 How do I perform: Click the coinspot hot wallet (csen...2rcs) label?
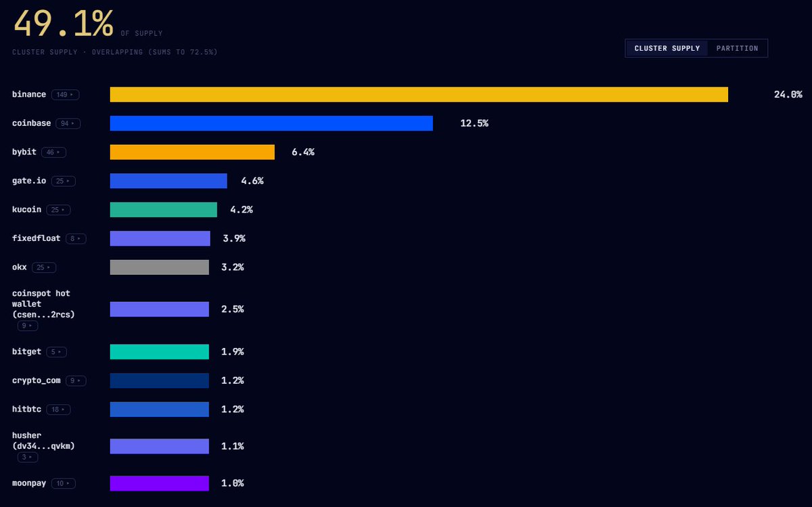tap(43, 304)
